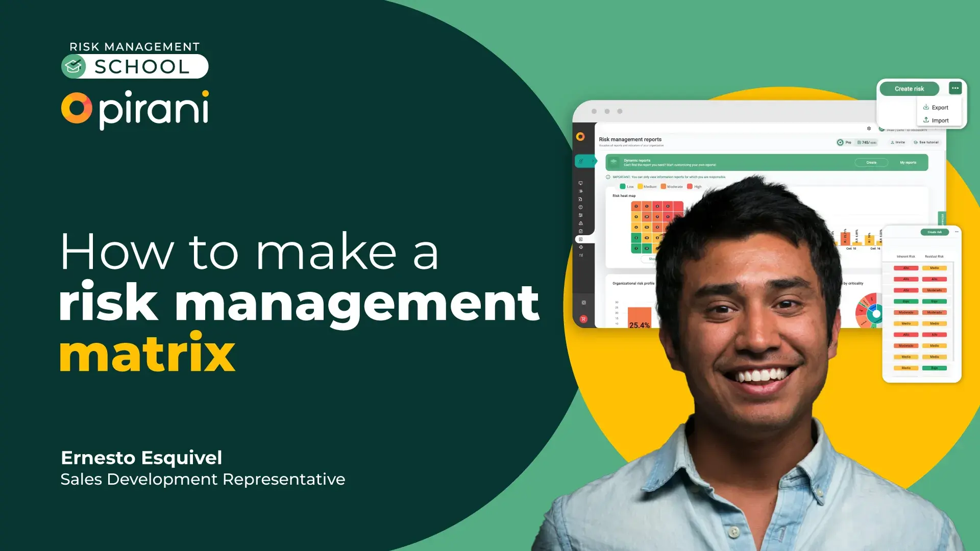Click the Export icon in dropdown

(x=925, y=107)
